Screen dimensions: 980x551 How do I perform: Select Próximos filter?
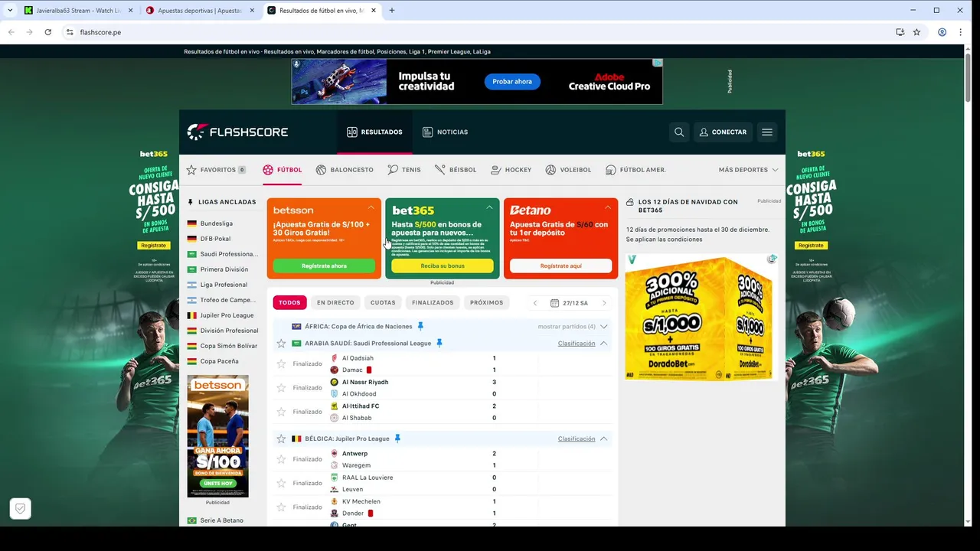click(487, 302)
